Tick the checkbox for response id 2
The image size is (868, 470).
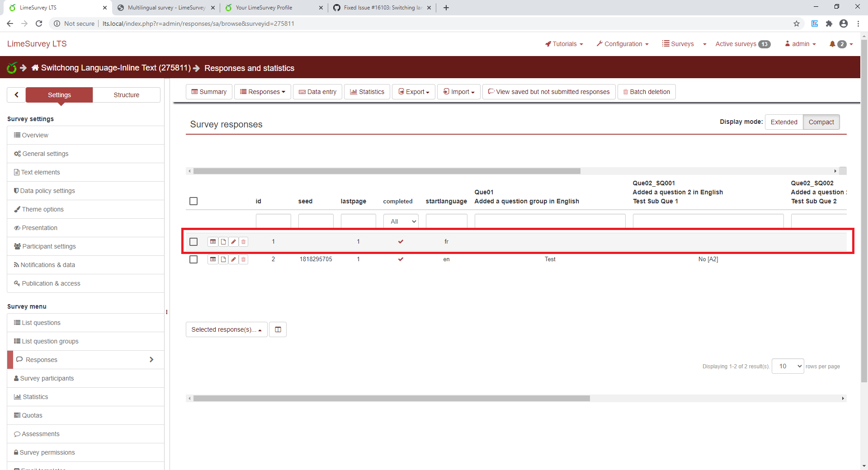[193, 259]
